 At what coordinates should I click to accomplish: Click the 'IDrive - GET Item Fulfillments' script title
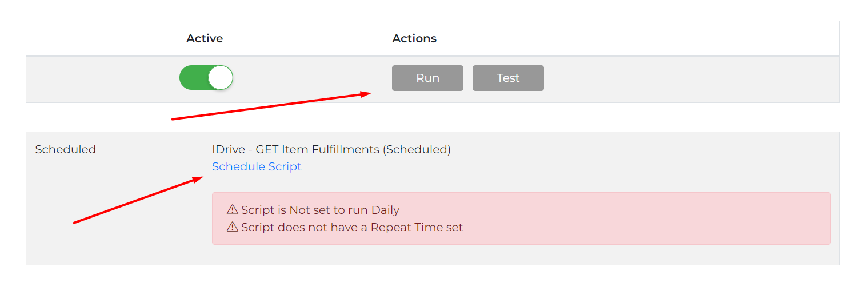pos(295,149)
